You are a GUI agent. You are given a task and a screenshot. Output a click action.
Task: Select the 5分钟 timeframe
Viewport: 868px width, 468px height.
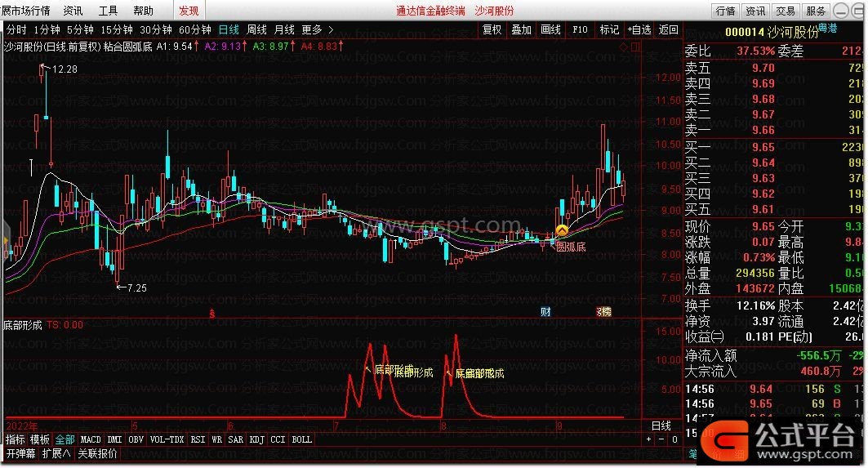click(80, 29)
